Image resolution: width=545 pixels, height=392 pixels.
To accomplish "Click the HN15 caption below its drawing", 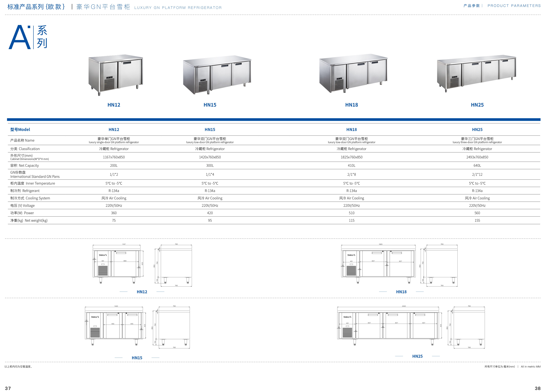I will pos(137,358).
